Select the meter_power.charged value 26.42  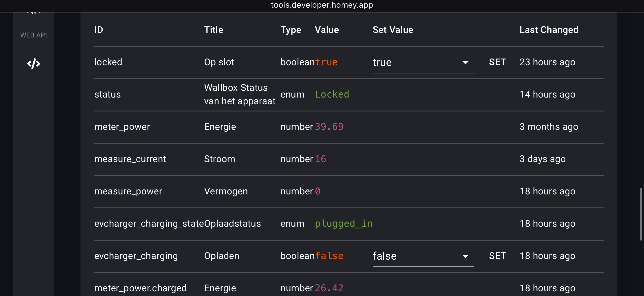[x=329, y=288]
